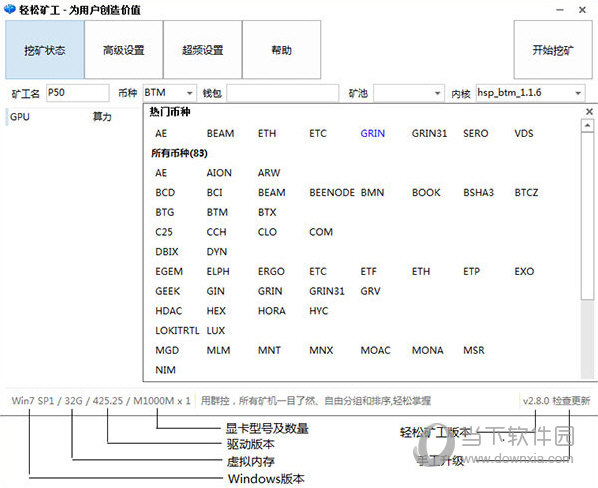Select DYN coin
The height and width of the screenshot is (488, 598).
tap(217, 252)
